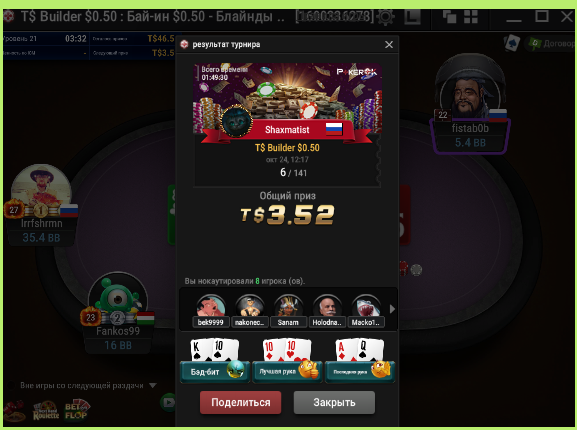Click the Закрыть button

tap(334, 402)
